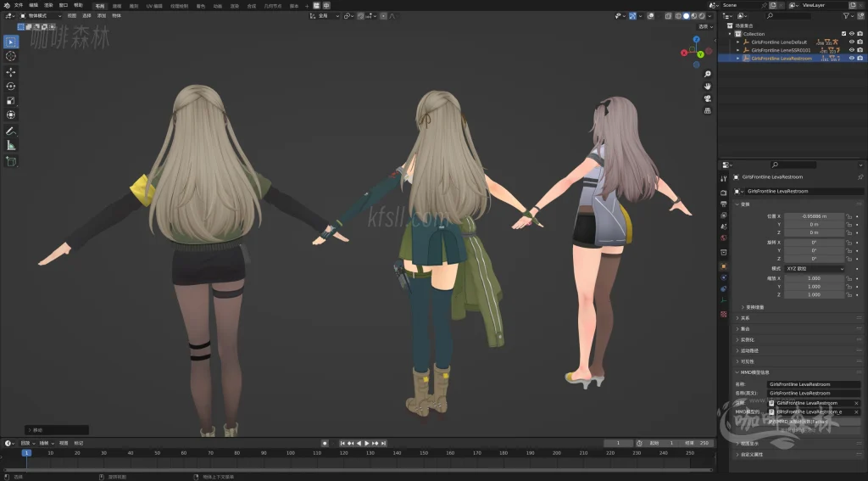The height and width of the screenshot is (481, 868).
Task: Open the Tool settings properties tab
Action: [x=724, y=178]
